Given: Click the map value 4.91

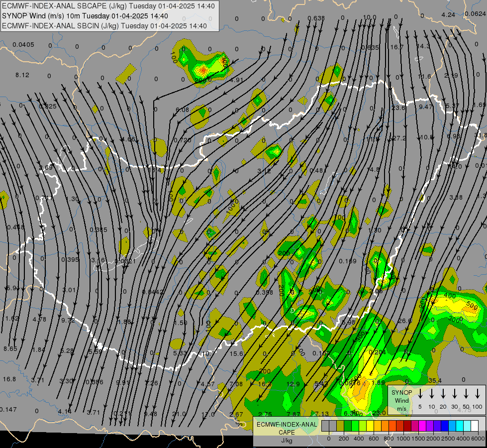Looking at the screenshot, I should tap(236, 80).
